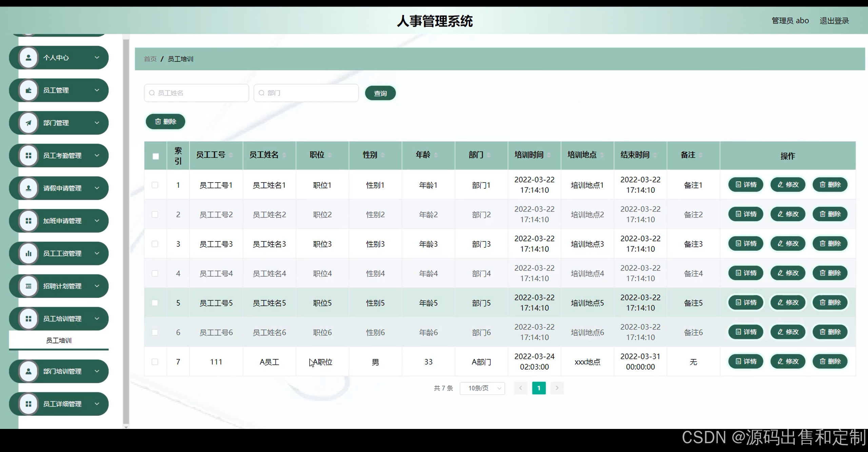This screenshot has height=452, width=868.
Task: Select the checkbox for row 7
Action: (155, 362)
